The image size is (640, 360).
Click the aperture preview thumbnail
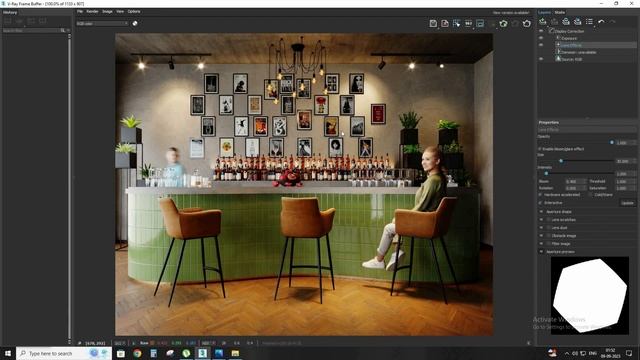click(x=590, y=296)
